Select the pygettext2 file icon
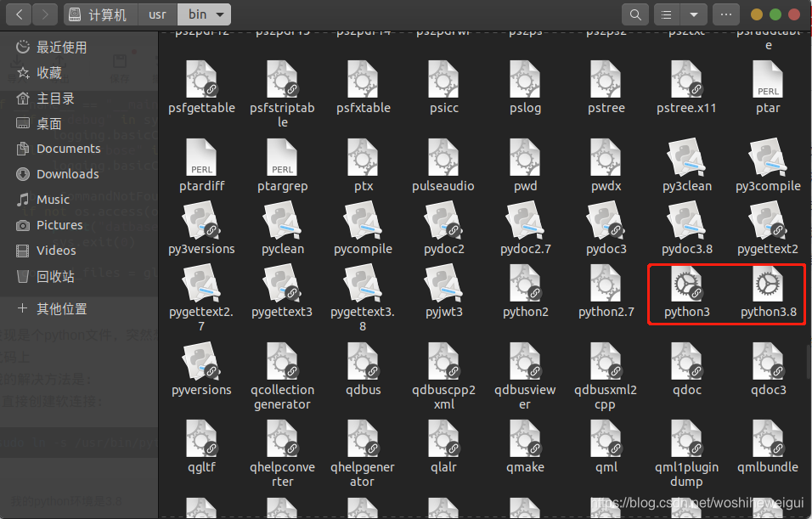The height and width of the screenshot is (519, 812). point(768,221)
